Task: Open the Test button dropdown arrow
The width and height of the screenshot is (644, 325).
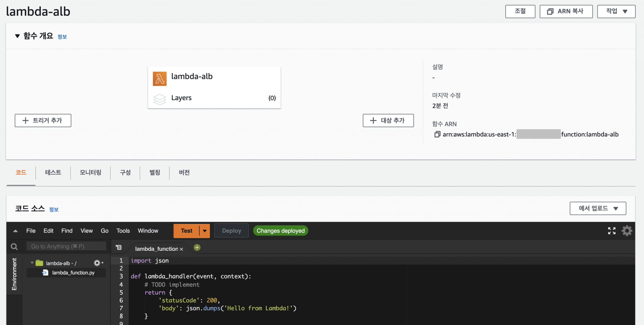Action: coord(205,230)
